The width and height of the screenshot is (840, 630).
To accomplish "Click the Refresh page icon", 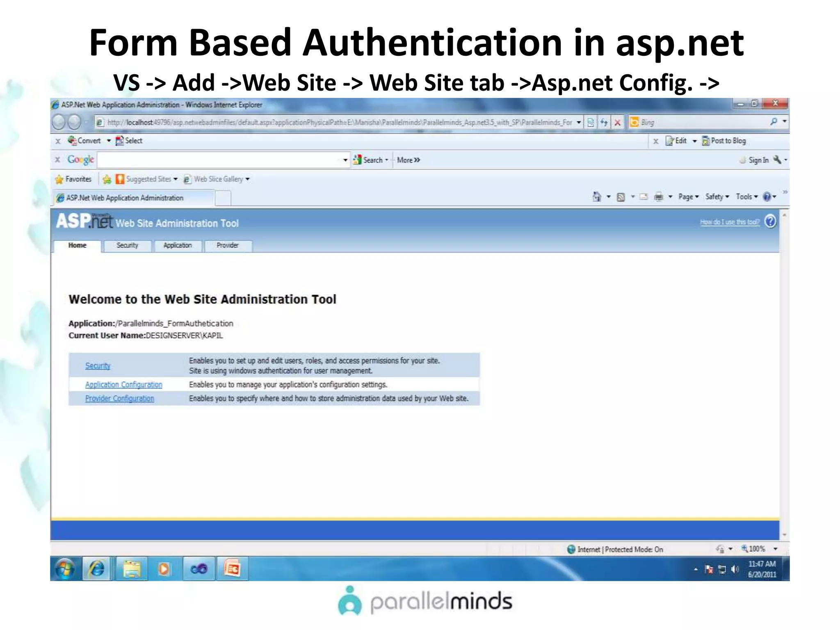I will tap(604, 122).
